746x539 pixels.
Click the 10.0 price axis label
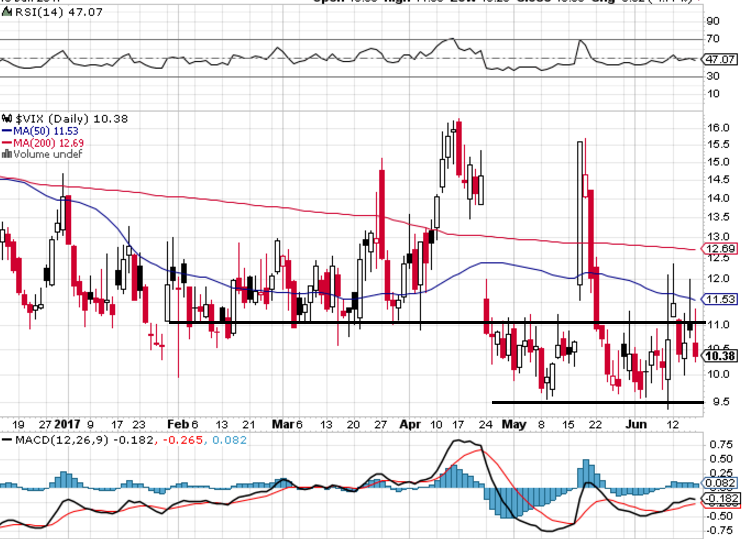(718, 374)
